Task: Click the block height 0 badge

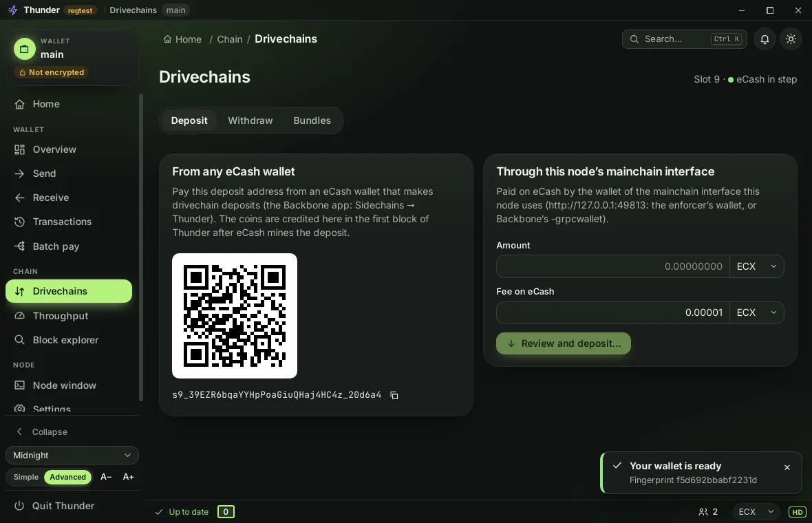Action: [226, 511]
